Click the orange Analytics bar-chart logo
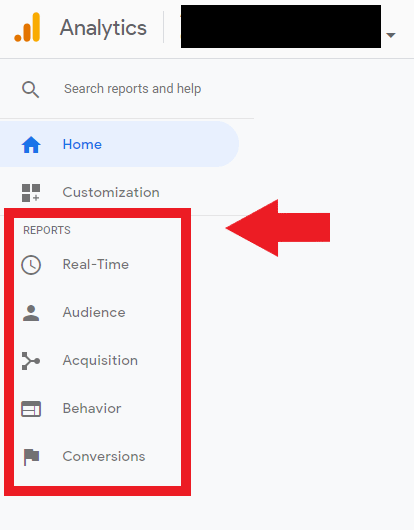The height and width of the screenshot is (530, 414). (27, 27)
